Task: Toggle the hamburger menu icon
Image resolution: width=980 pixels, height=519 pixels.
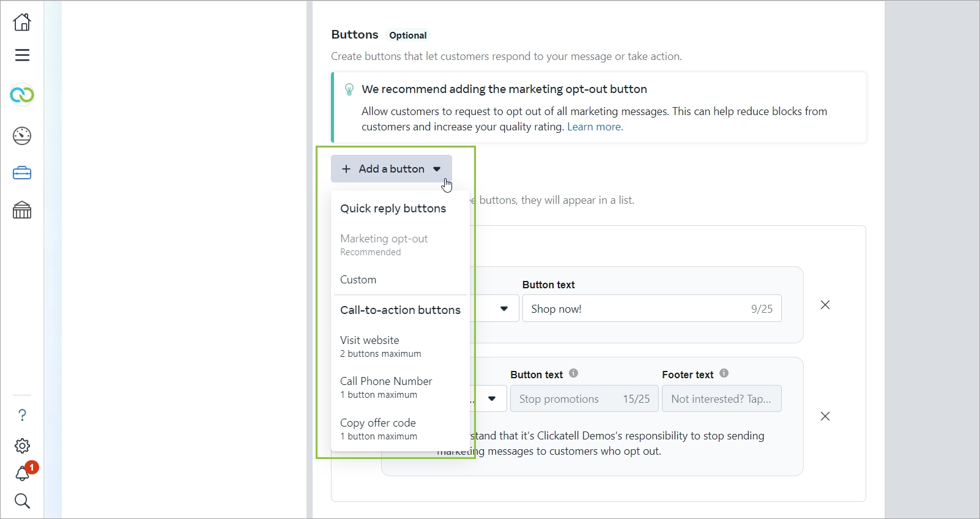Action: click(x=22, y=55)
